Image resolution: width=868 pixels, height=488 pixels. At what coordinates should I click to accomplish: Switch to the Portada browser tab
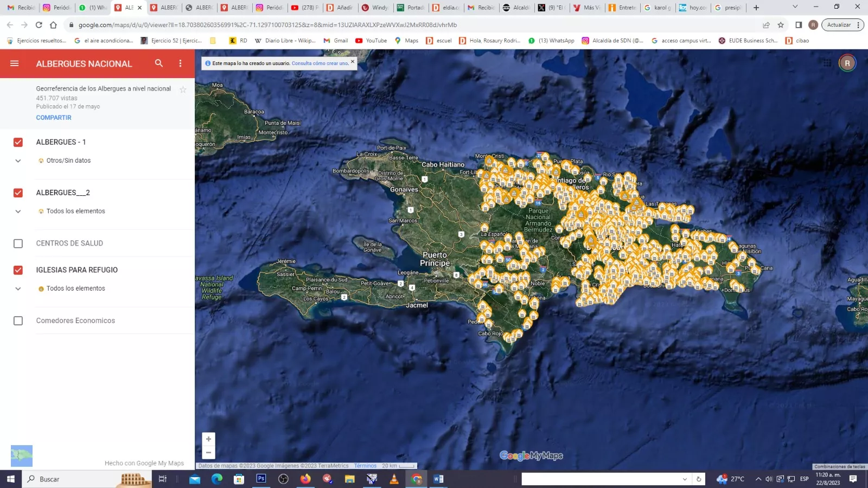click(411, 8)
